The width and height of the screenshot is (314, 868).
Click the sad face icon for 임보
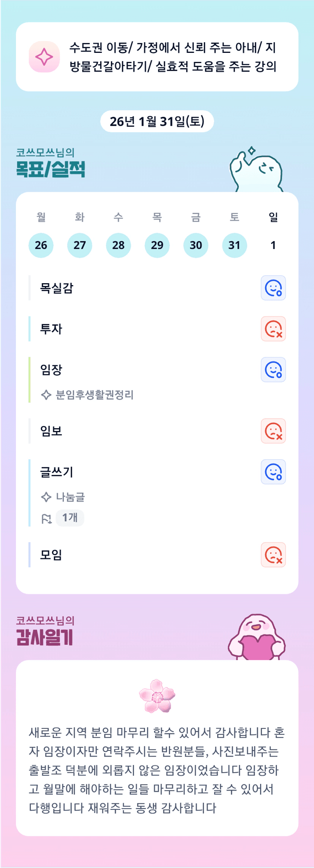point(273,431)
